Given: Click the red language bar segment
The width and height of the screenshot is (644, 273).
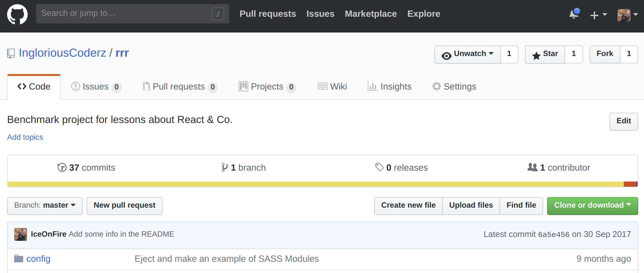Looking at the screenshot, I should tap(630, 184).
